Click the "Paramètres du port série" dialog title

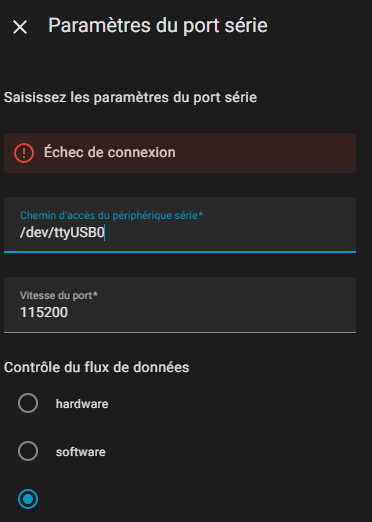(158, 25)
